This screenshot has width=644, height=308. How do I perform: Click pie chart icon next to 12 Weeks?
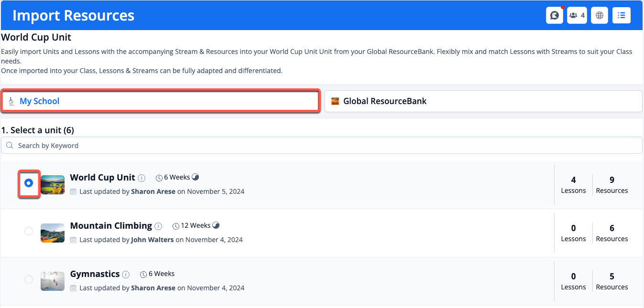pos(216,225)
